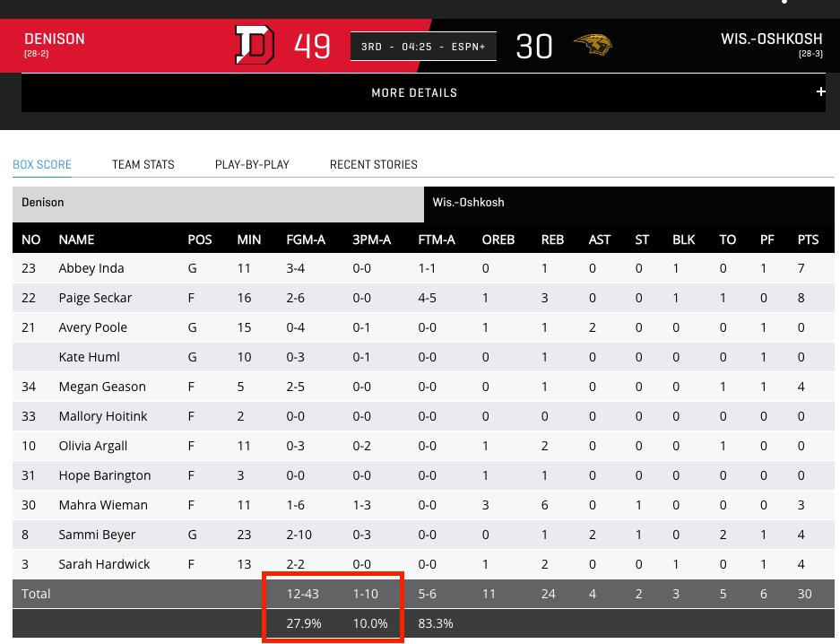Click the WIS.-OSHKOSH team name in header
The image size is (840, 644).
point(772,39)
